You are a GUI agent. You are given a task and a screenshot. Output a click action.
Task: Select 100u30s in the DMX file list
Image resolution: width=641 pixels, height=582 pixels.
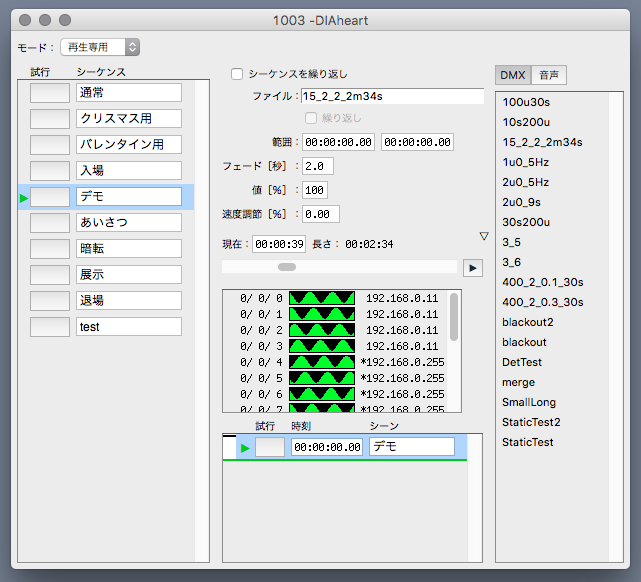526,102
